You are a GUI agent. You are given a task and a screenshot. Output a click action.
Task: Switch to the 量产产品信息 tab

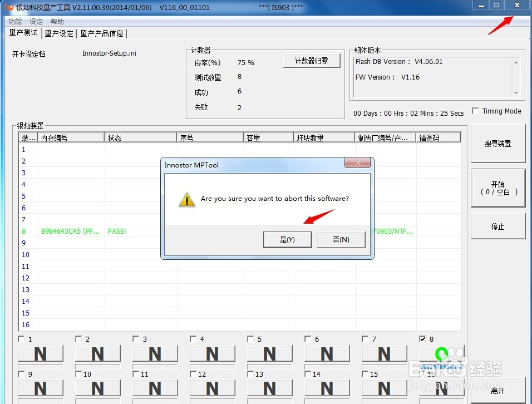tap(102, 33)
